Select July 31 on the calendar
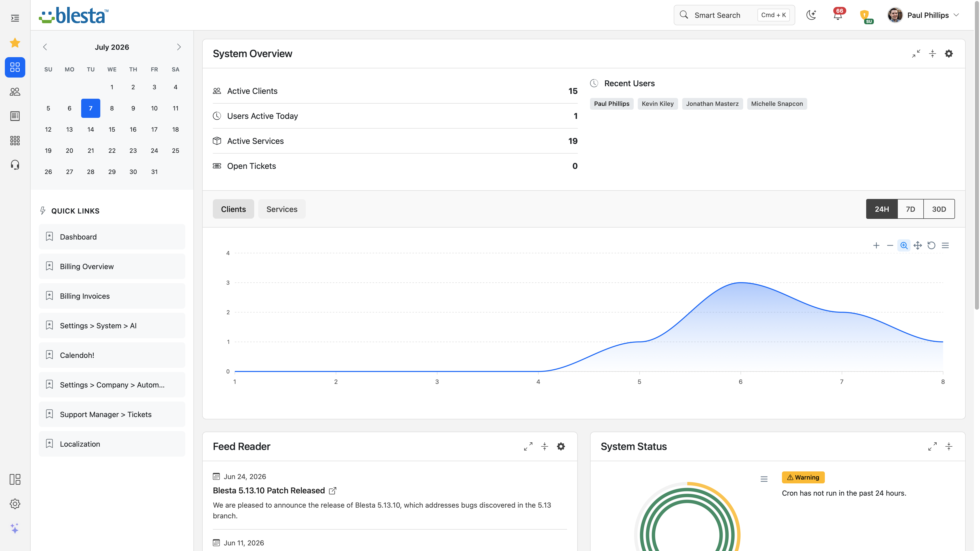 point(154,172)
